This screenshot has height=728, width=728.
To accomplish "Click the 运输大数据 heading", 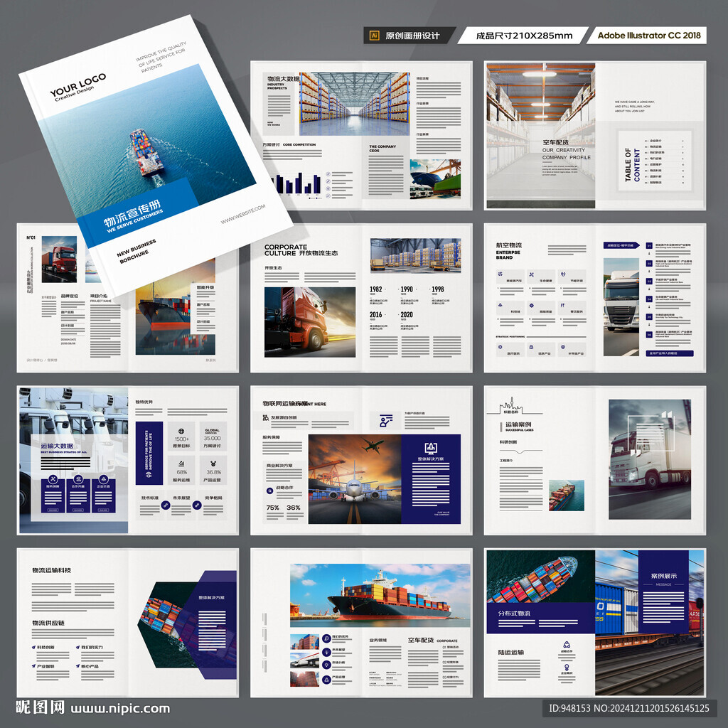I will 57,446.
